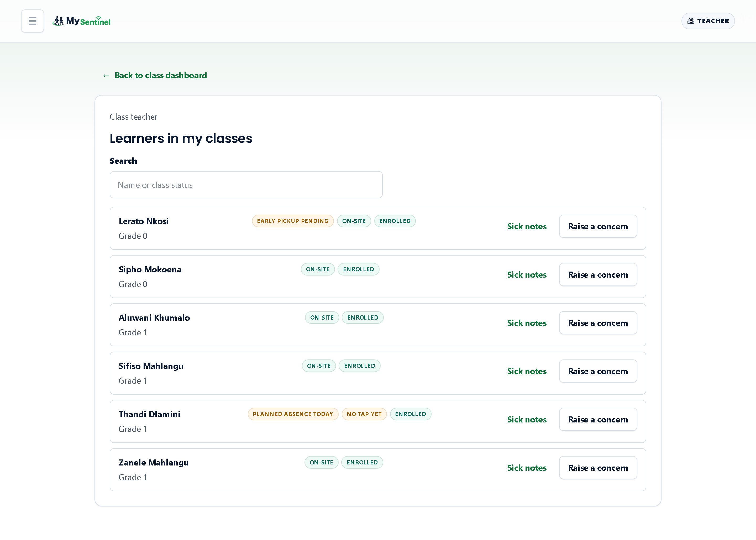The height and width of the screenshot is (540, 756).
Task: Click Sifiso Mahlangu's Enrolled badge
Action: click(360, 366)
